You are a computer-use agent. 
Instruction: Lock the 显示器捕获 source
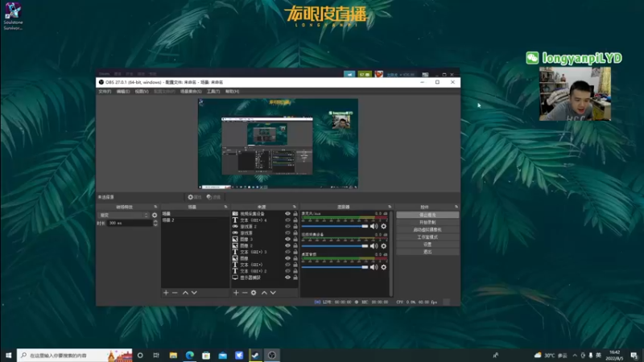[x=295, y=278]
